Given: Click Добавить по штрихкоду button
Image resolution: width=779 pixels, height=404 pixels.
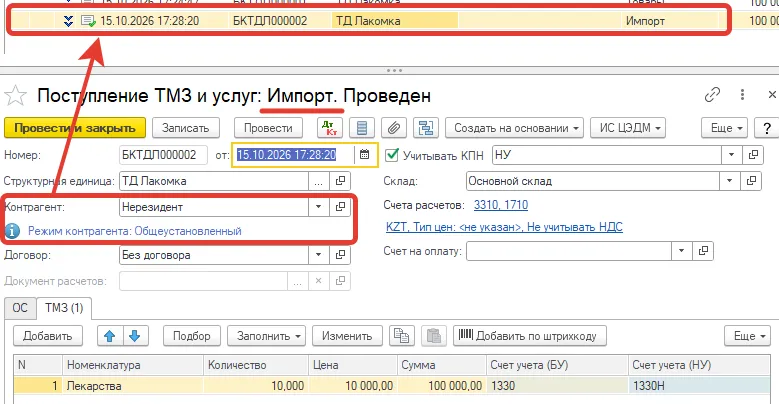Looking at the screenshot, I should click(530, 336).
